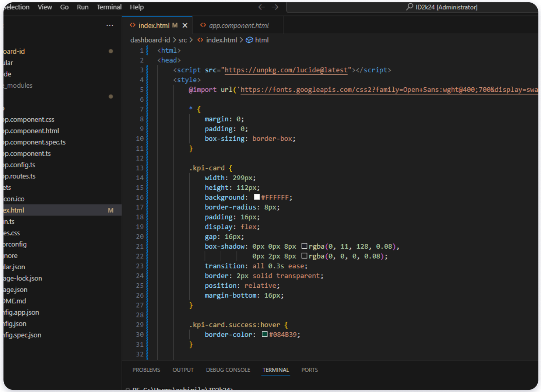Click the .kpi-card.success:hover selector
The image size is (541, 392).
coord(235,325)
